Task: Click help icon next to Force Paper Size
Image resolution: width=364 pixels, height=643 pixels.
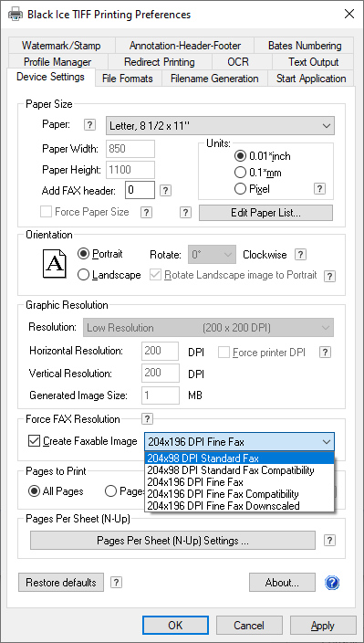Action: pyautogui.click(x=146, y=212)
